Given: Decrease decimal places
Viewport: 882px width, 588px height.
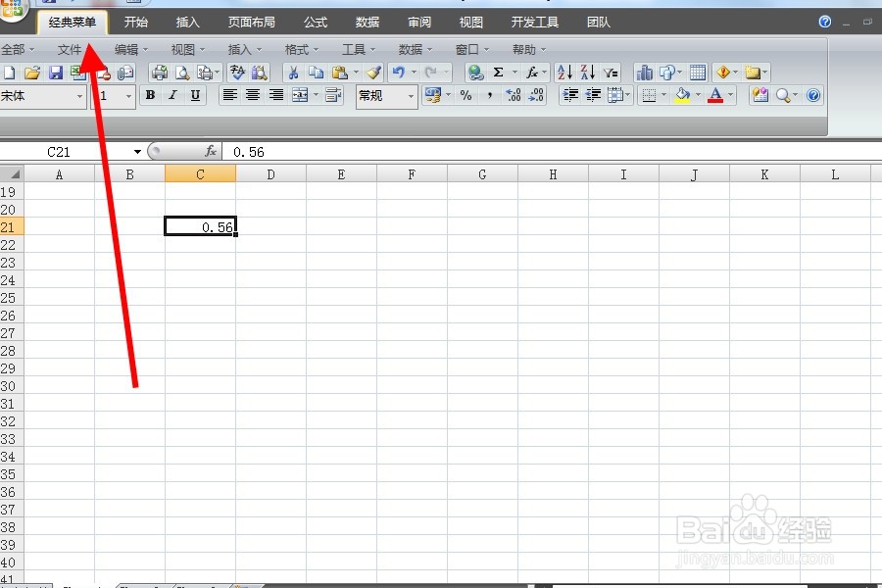Looking at the screenshot, I should click(x=536, y=96).
